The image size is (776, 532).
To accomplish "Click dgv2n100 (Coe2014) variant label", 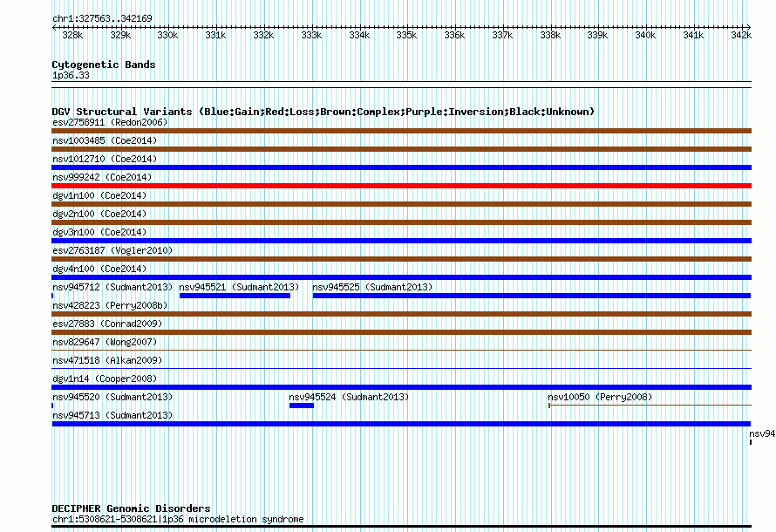I will 99,214.
